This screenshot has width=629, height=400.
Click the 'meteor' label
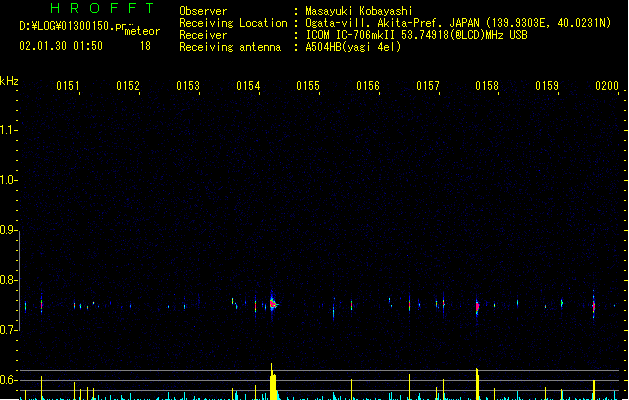pyautogui.click(x=142, y=31)
